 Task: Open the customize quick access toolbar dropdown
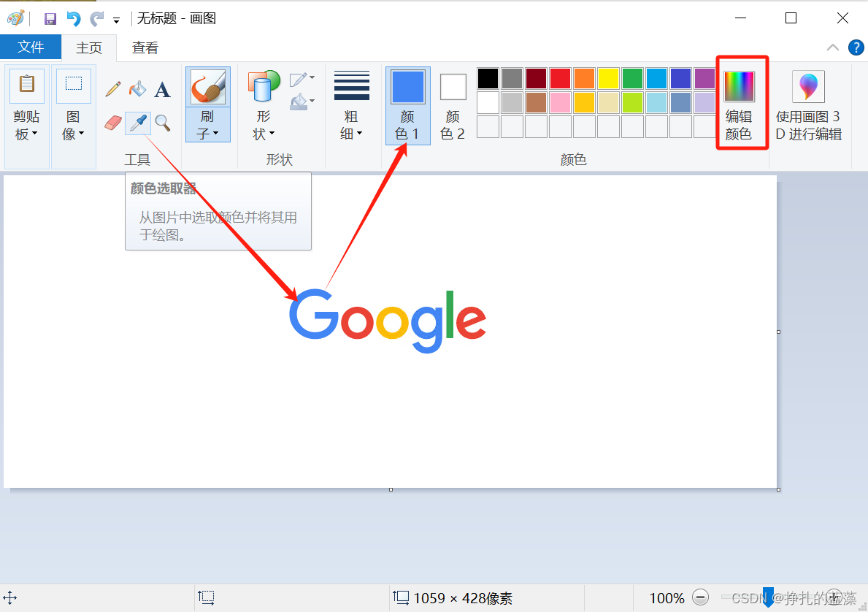(x=116, y=20)
